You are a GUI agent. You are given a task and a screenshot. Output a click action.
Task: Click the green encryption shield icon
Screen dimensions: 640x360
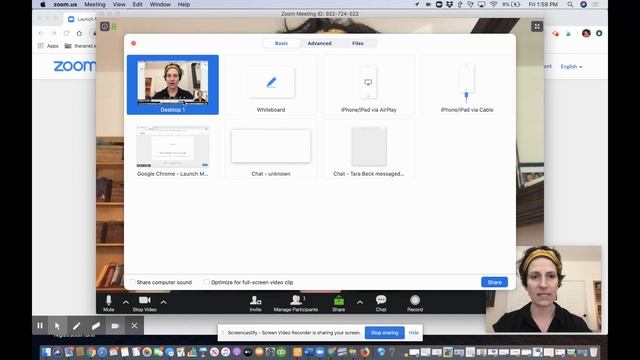click(114, 27)
